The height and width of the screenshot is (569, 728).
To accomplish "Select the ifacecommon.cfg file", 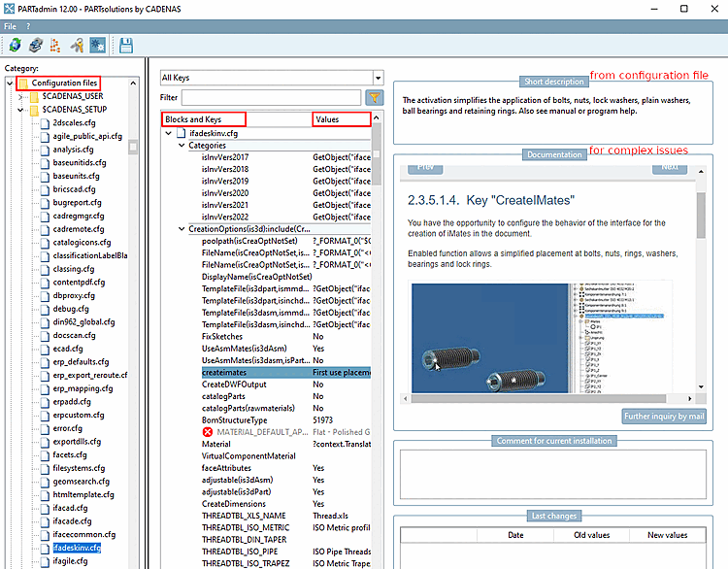I will click(x=84, y=535).
